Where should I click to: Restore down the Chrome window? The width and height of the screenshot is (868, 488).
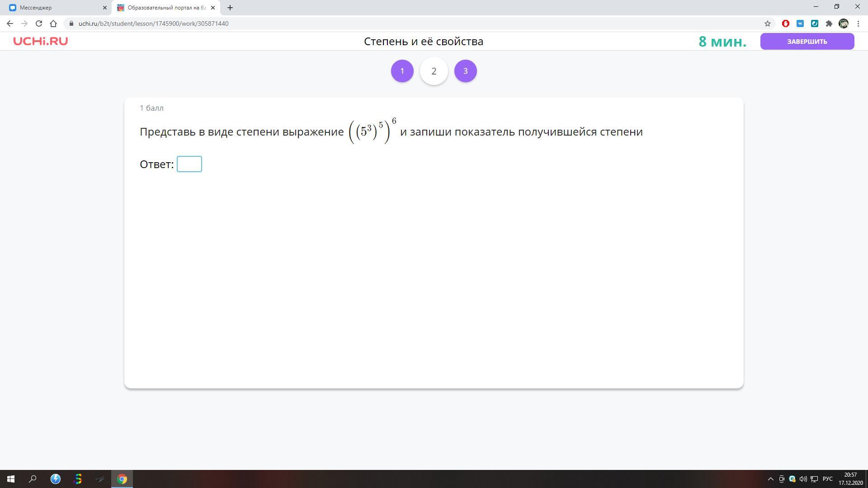tap(837, 7)
